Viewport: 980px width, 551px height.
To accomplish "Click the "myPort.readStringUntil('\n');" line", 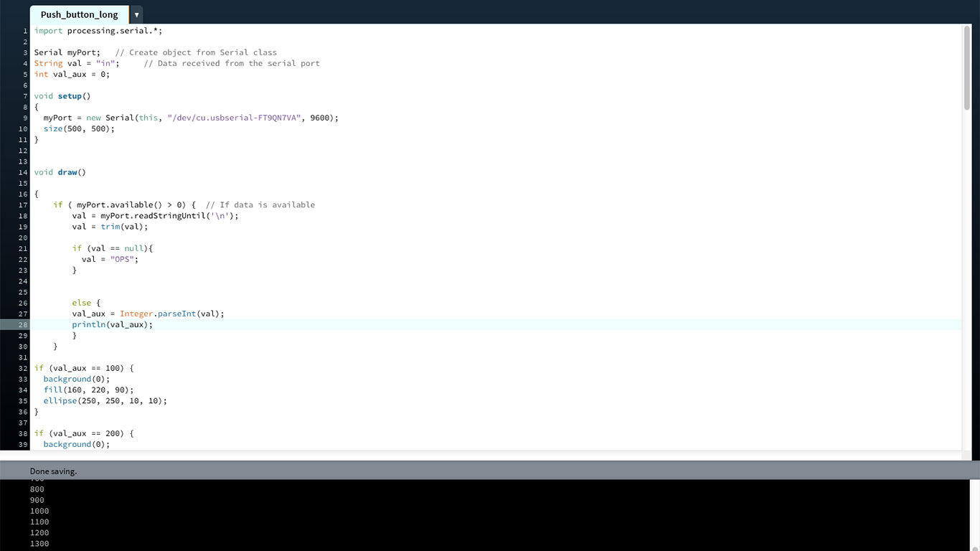I will [x=156, y=215].
